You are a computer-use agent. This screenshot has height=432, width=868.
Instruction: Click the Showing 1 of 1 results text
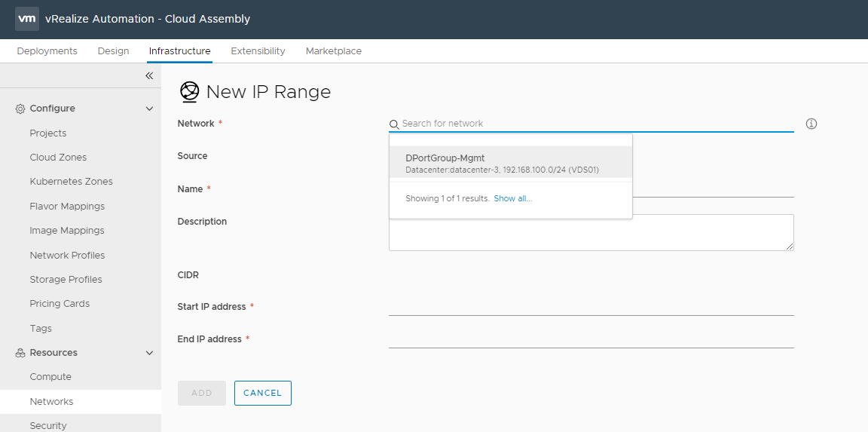(448, 198)
